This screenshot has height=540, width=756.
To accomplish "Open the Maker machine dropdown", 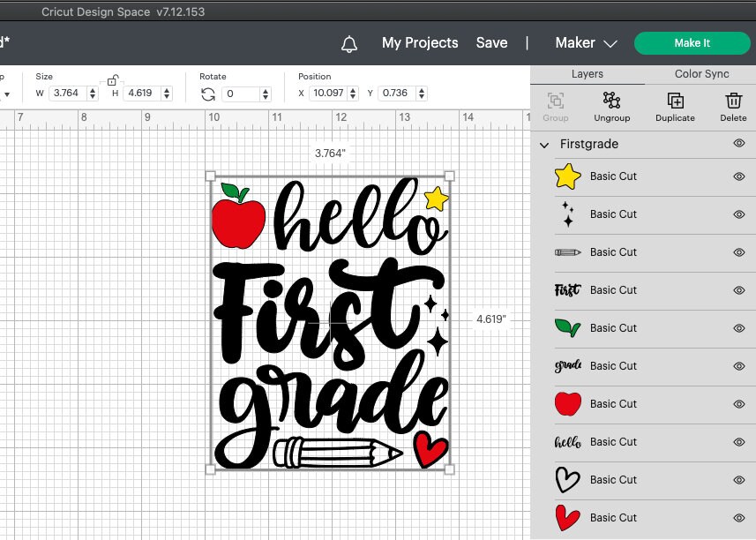I will (x=585, y=42).
